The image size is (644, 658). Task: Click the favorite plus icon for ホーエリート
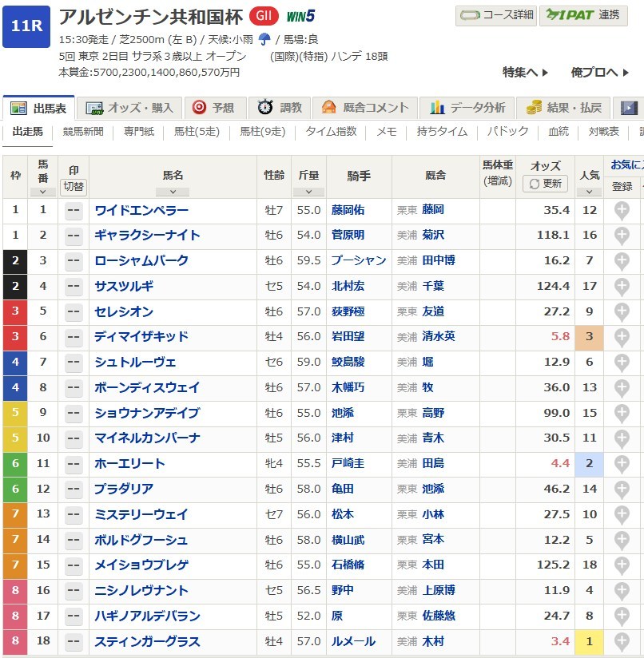point(621,464)
